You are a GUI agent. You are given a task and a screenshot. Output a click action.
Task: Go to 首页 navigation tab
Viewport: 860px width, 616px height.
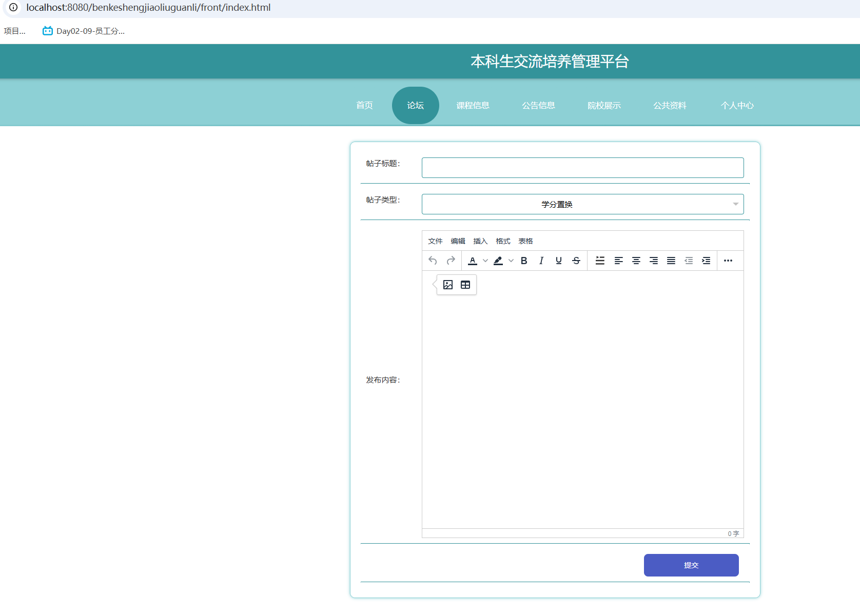[x=364, y=105]
